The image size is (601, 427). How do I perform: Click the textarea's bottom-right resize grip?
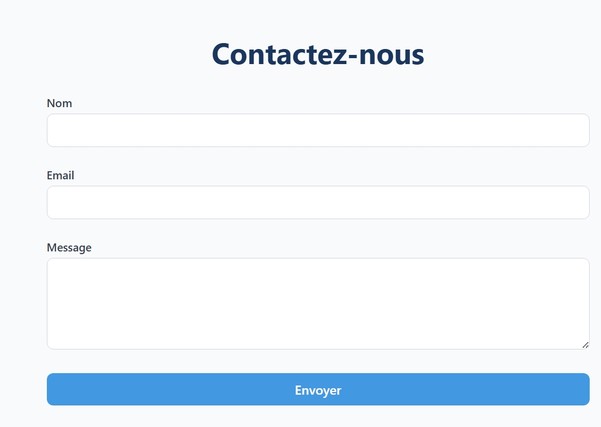pyautogui.click(x=585, y=345)
